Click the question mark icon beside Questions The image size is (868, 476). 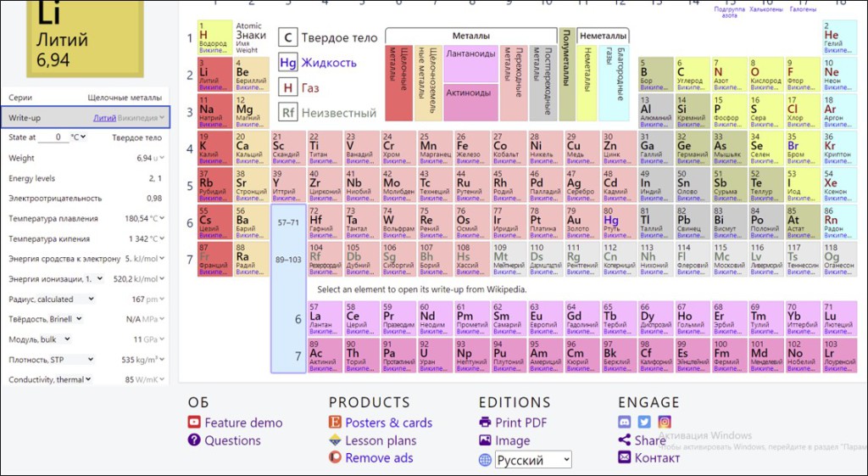tap(194, 440)
